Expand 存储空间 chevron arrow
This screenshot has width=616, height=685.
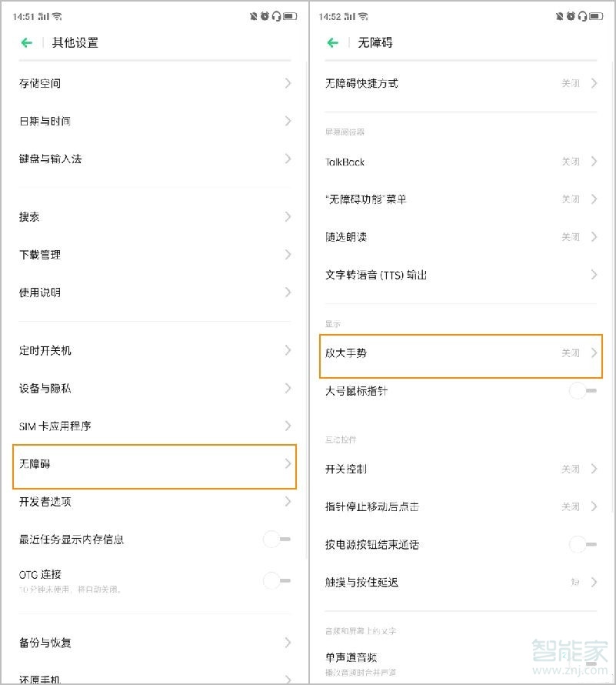click(288, 83)
